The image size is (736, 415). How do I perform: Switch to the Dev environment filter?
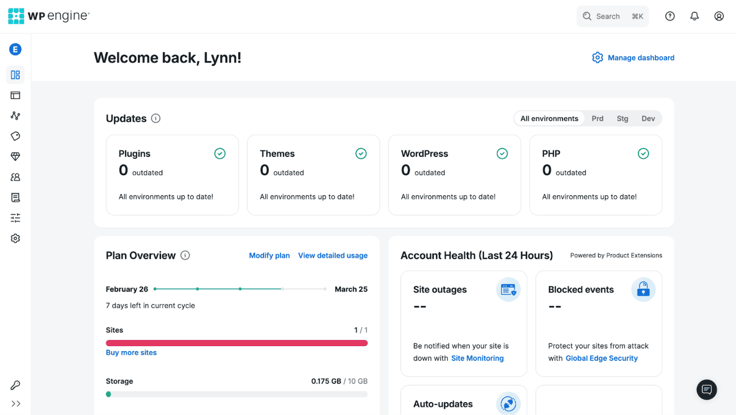648,118
